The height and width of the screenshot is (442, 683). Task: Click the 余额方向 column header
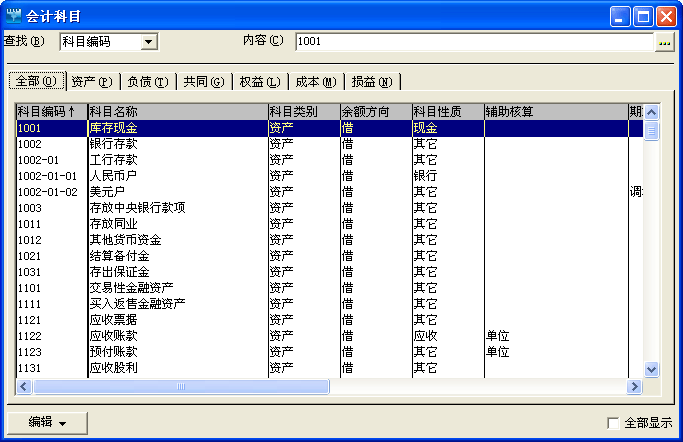(375, 112)
